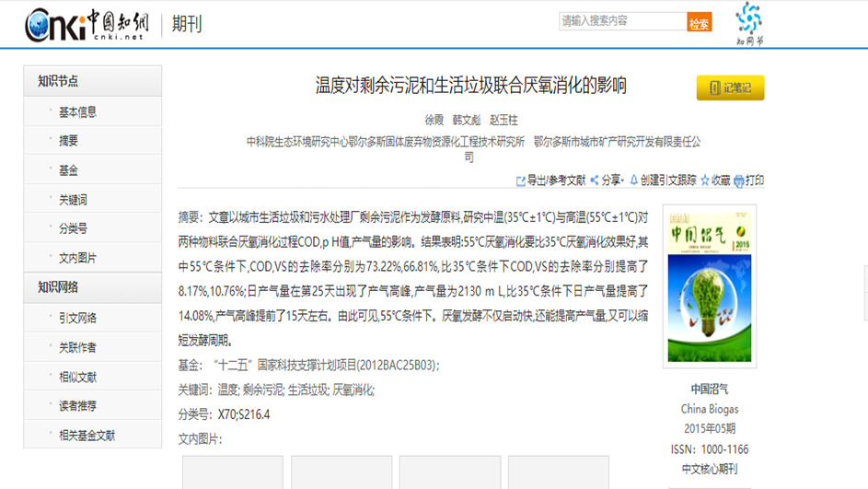Click the 中文核心期刊 label
The width and height of the screenshot is (868, 489).
(x=710, y=469)
